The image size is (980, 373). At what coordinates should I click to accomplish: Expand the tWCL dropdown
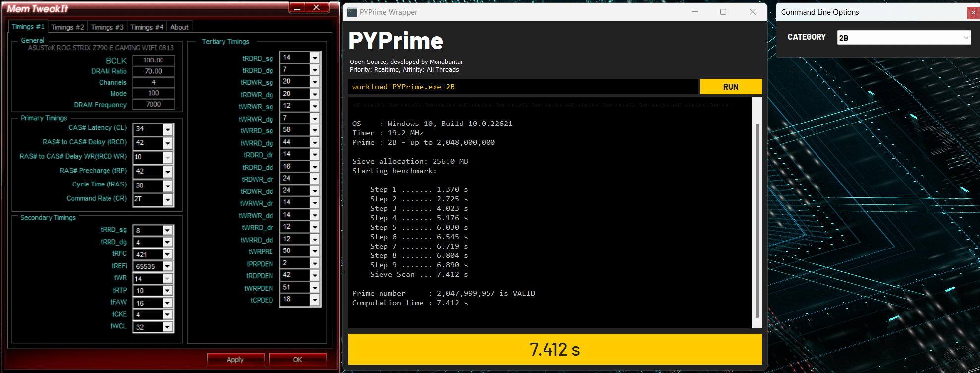tap(167, 327)
